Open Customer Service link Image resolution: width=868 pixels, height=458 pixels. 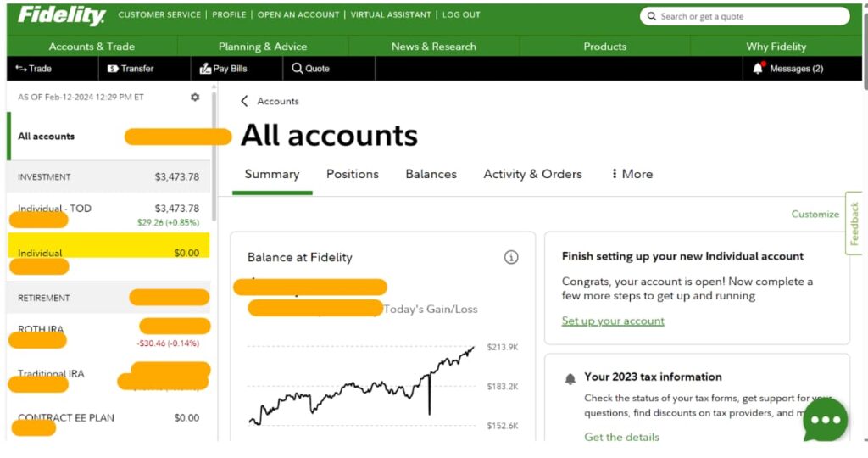(x=159, y=15)
